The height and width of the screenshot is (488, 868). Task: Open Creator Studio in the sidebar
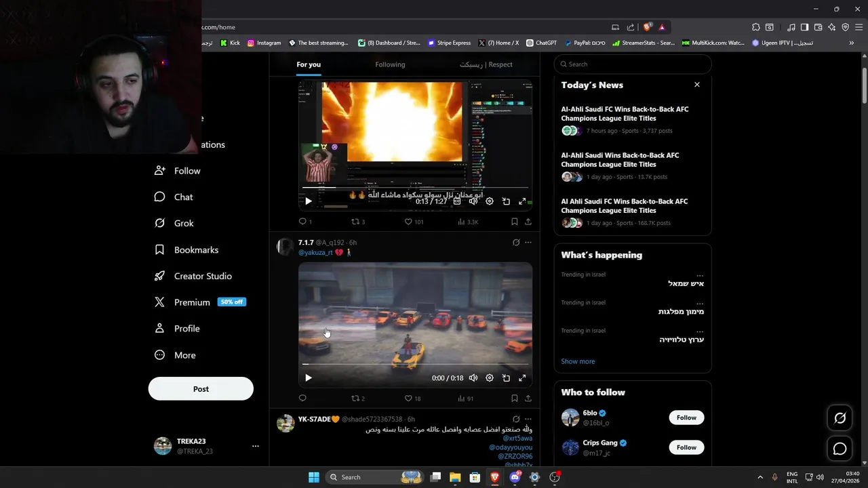[193, 276]
